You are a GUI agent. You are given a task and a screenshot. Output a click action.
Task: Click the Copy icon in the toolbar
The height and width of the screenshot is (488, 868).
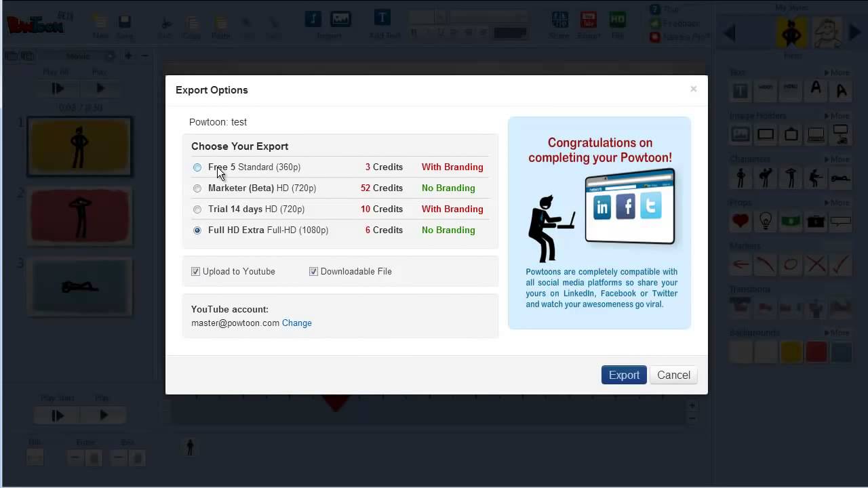192,24
